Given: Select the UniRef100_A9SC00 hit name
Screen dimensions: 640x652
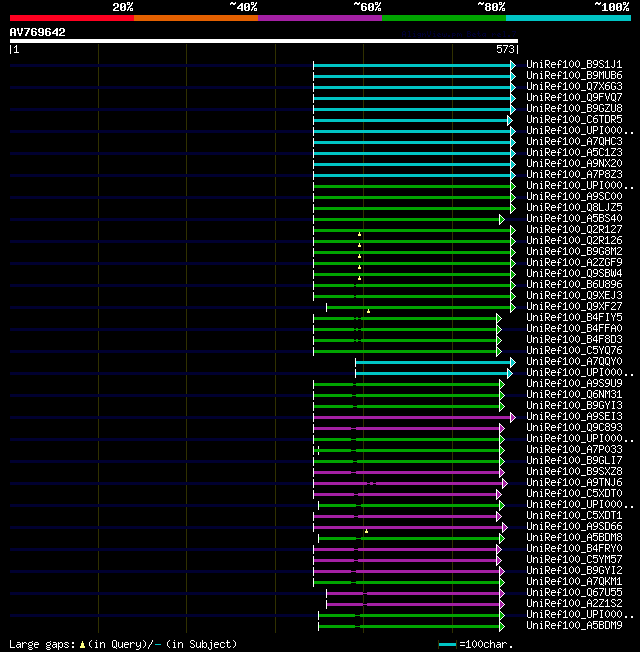Looking at the screenshot, I should (x=574, y=196).
